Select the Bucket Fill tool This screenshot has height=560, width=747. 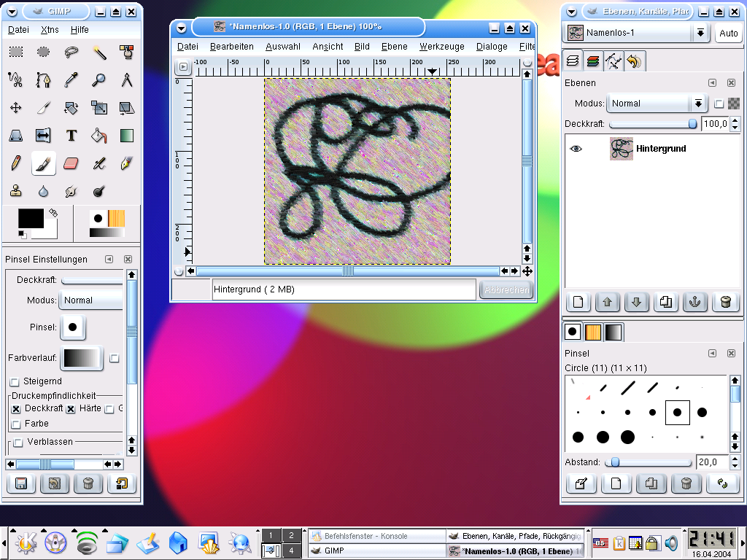(99, 136)
